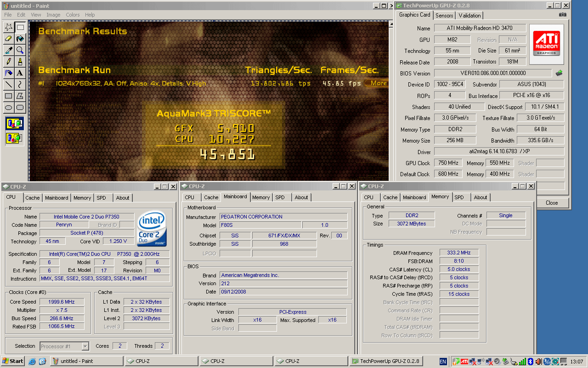Open the Colors menu in Paint
The height and width of the screenshot is (368, 588).
(x=73, y=15)
